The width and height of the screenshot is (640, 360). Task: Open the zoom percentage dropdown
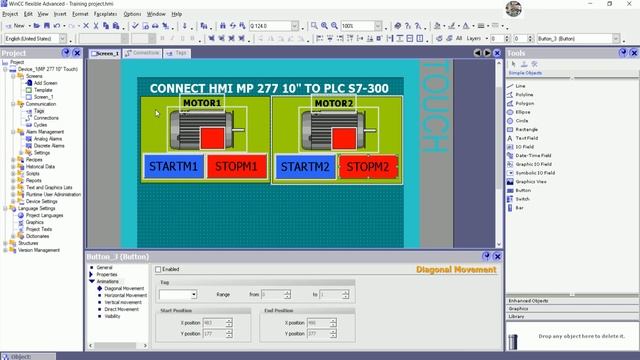(378, 26)
